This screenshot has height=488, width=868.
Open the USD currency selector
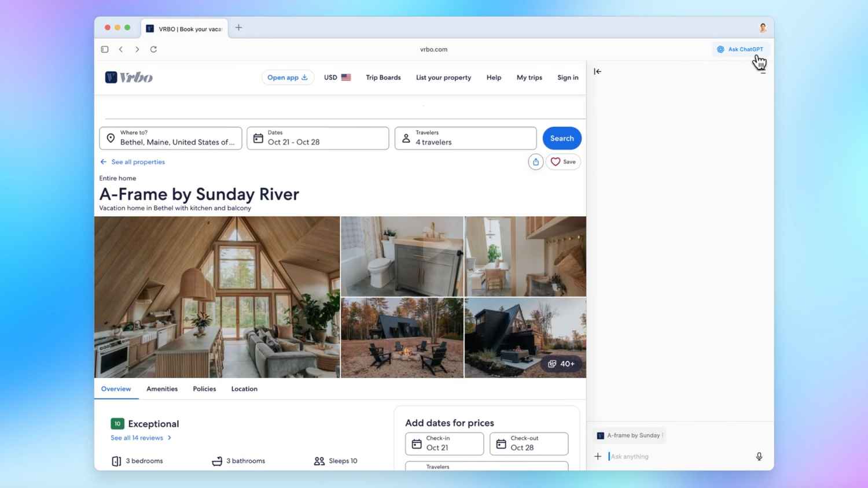(x=337, y=77)
